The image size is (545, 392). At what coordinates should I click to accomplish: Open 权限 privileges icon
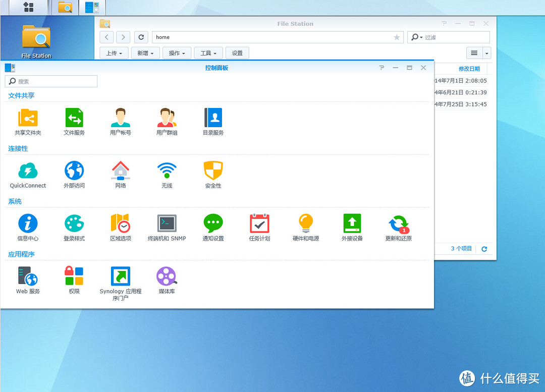(74, 280)
